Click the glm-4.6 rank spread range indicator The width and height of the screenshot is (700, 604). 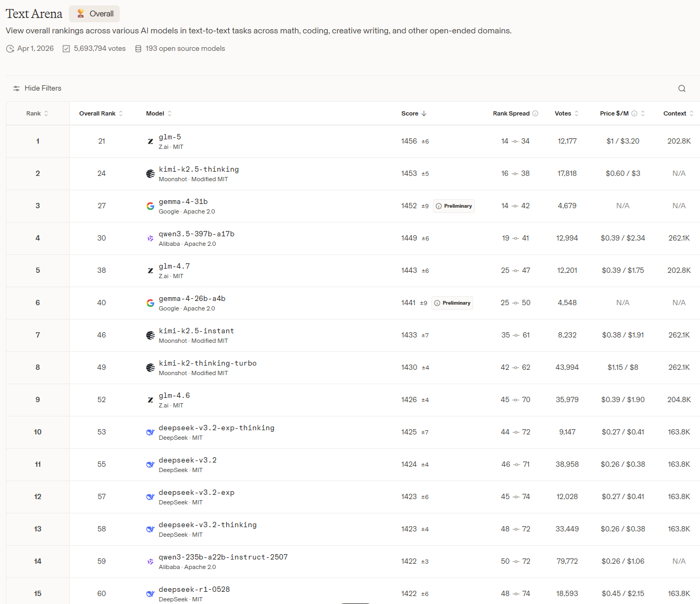(x=515, y=400)
